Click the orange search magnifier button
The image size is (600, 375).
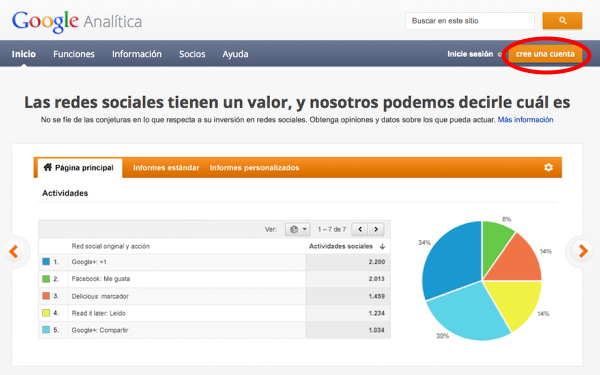point(562,21)
